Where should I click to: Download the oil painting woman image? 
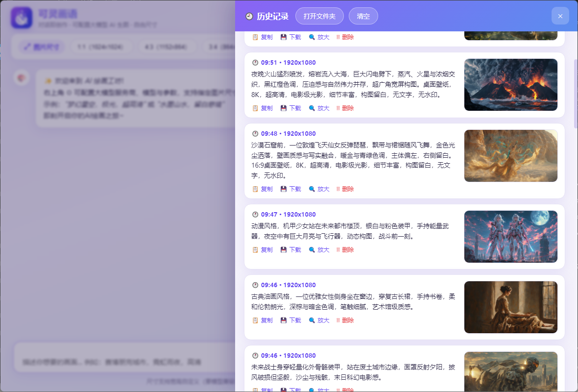(291, 320)
